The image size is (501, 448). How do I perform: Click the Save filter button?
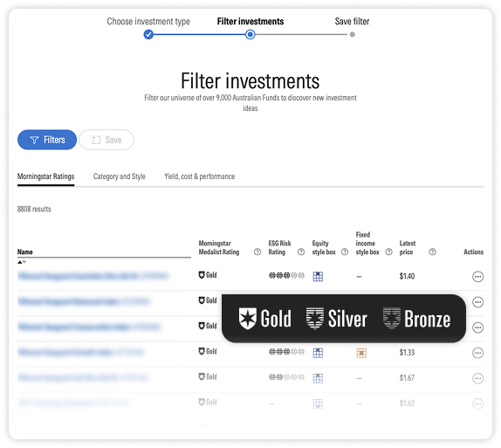[106, 140]
